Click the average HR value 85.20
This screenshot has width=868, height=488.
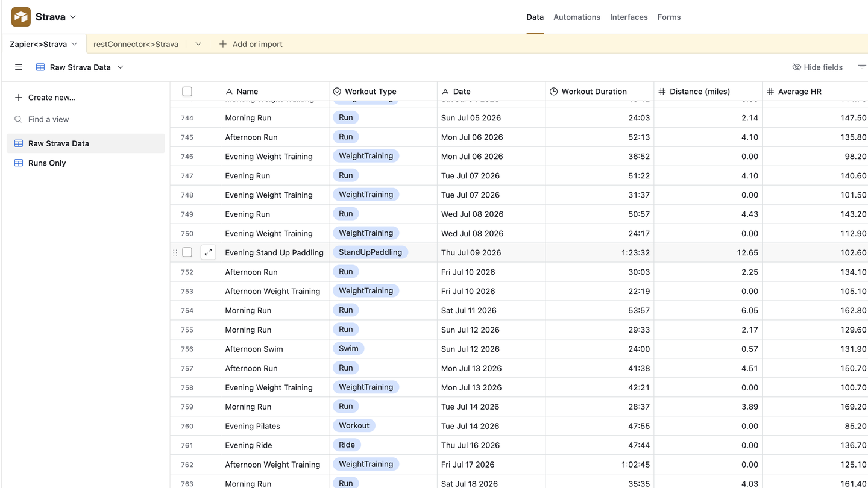click(x=855, y=427)
